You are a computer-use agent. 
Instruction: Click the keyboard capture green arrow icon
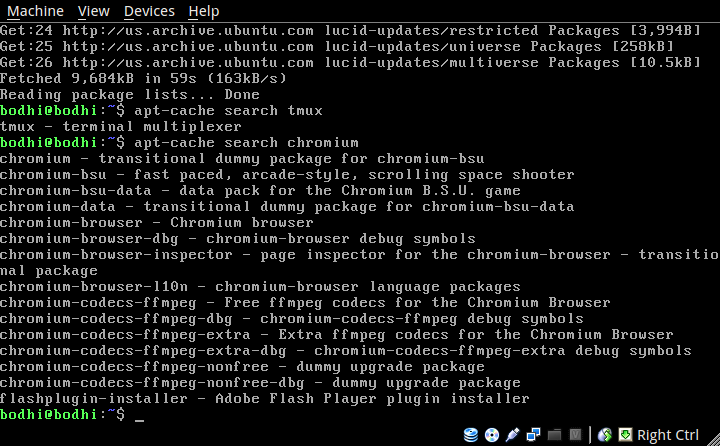click(x=625, y=435)
